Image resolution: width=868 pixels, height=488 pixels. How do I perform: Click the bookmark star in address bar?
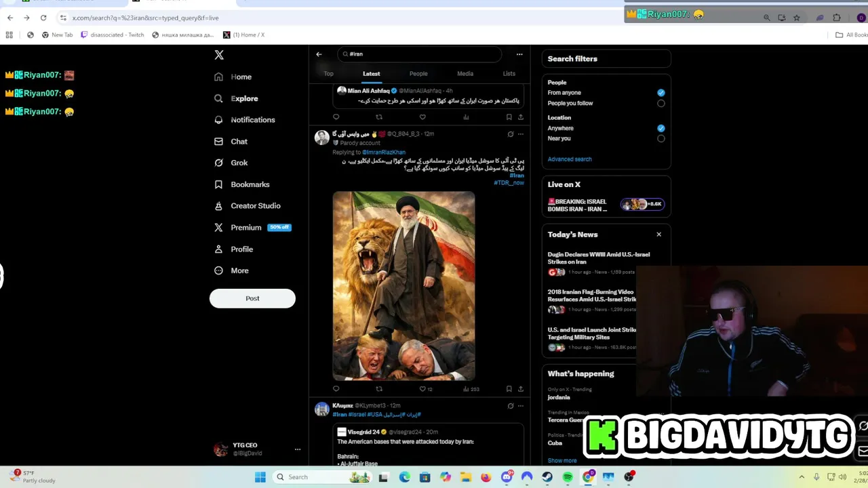(x=797, y=18)
